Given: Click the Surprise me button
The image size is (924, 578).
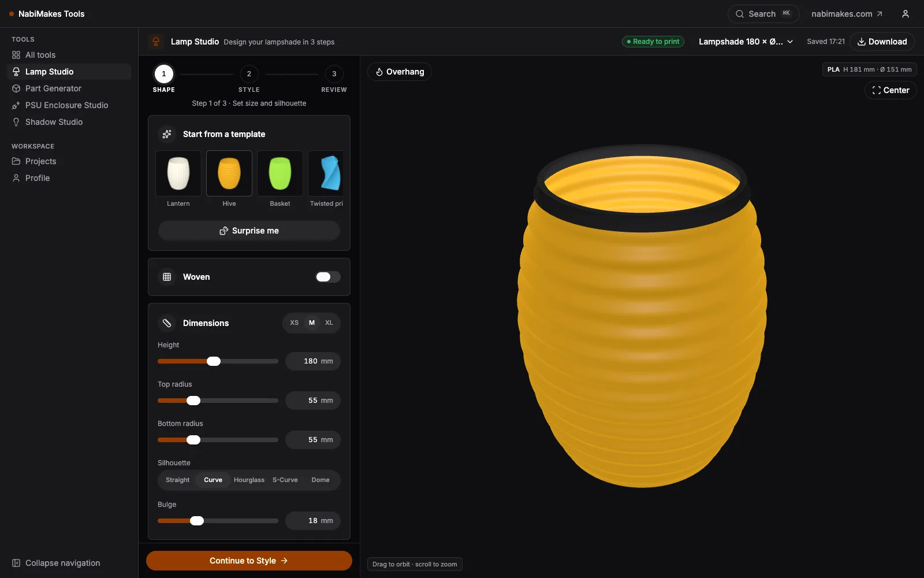Looking at the screenshot, I should pyautogui.click(x=249, y=231).
